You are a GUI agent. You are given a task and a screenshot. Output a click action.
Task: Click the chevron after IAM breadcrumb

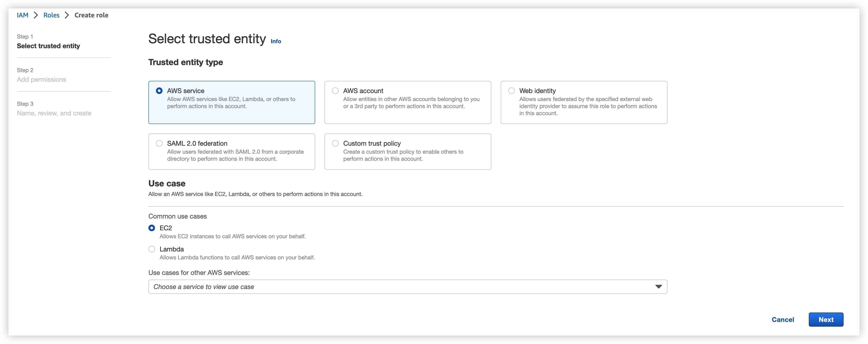36,15
